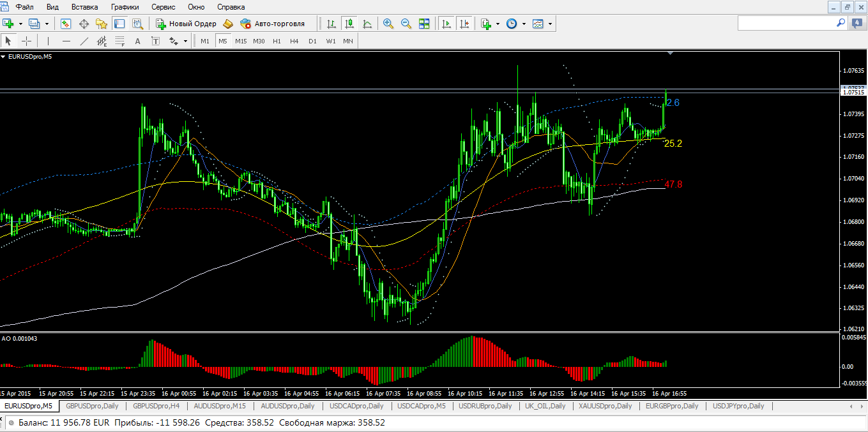The width and height of the screenshot is (868, 432).
Task: Click the Баланс: 11 956.78 EUR status text
Action: [x=64, y=422]
